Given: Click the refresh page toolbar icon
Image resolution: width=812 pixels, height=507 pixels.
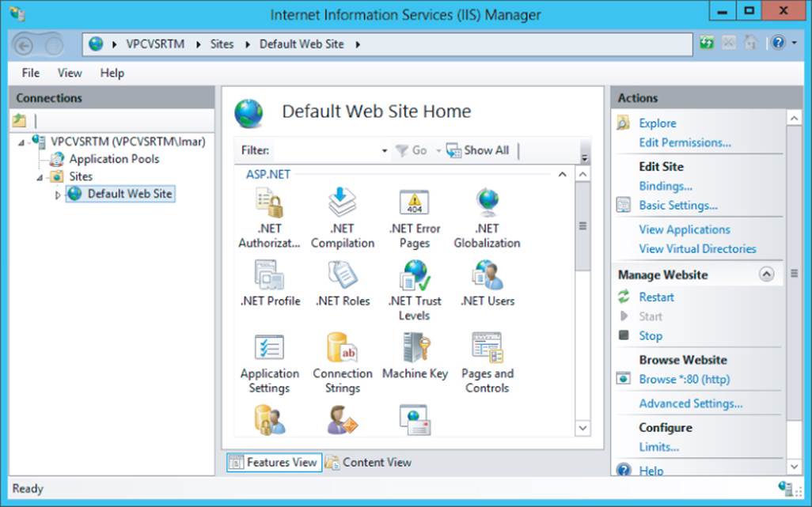Looking at the screenshot, I should [x=707, y=43].
